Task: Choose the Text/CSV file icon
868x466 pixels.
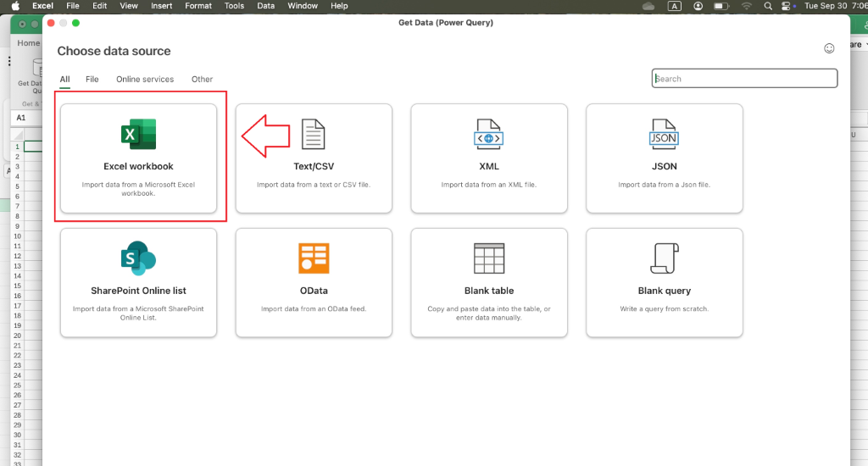Action: [x=314, y=134]
